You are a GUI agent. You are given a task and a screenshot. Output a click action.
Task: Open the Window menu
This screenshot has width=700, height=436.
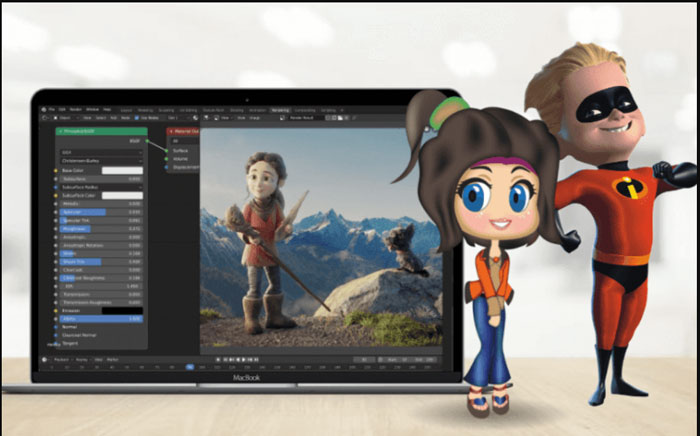92,109
